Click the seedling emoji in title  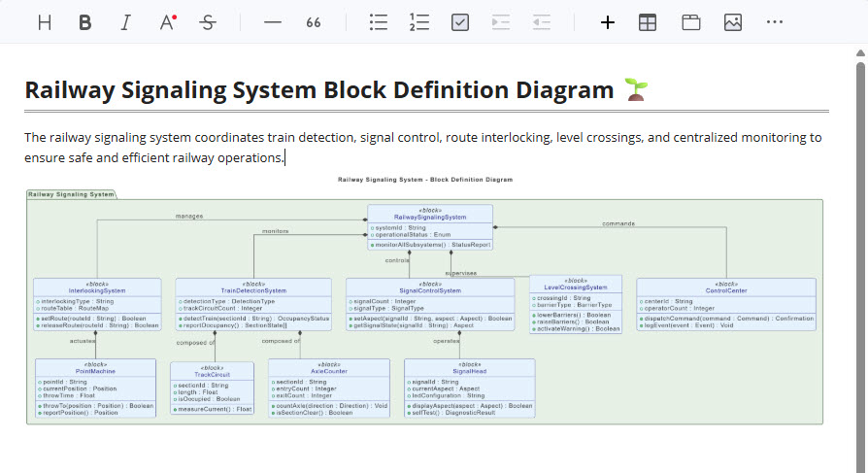[x=636, y=89]
